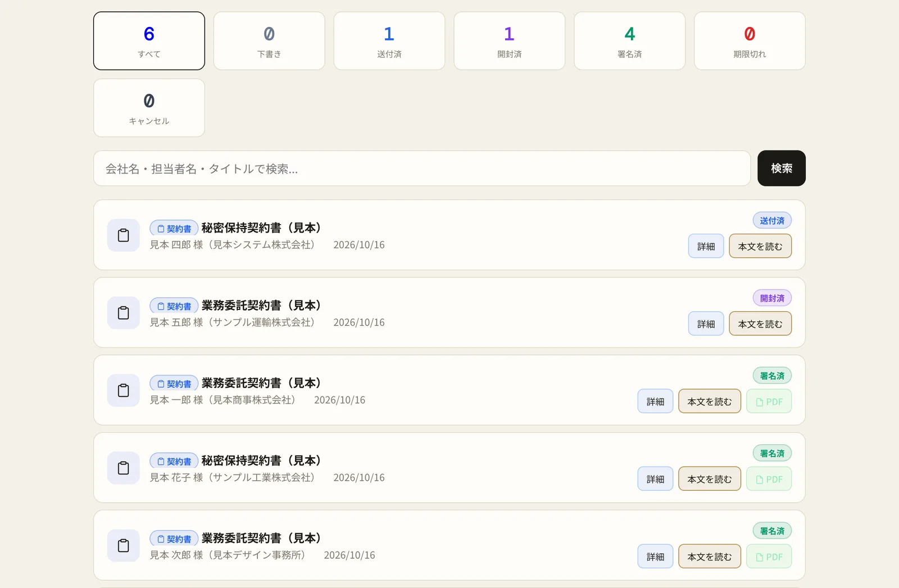Click 署名済 badge on 見本 一郎 row
This screenshot has height=588, width=899.
click(x=773, y=376)
